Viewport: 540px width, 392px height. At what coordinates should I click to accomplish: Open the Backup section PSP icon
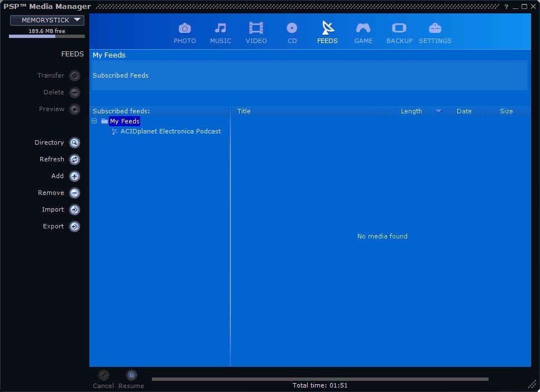click(399, 28)
